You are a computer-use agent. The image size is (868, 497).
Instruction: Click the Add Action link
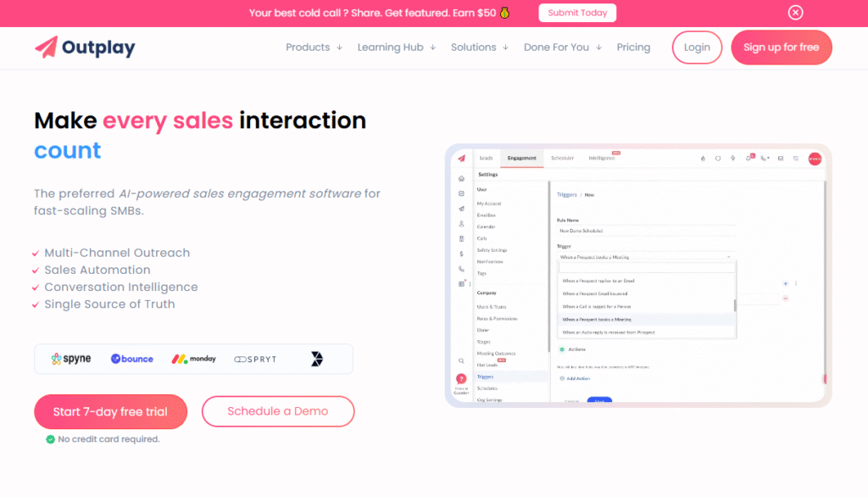pos(575,378)
